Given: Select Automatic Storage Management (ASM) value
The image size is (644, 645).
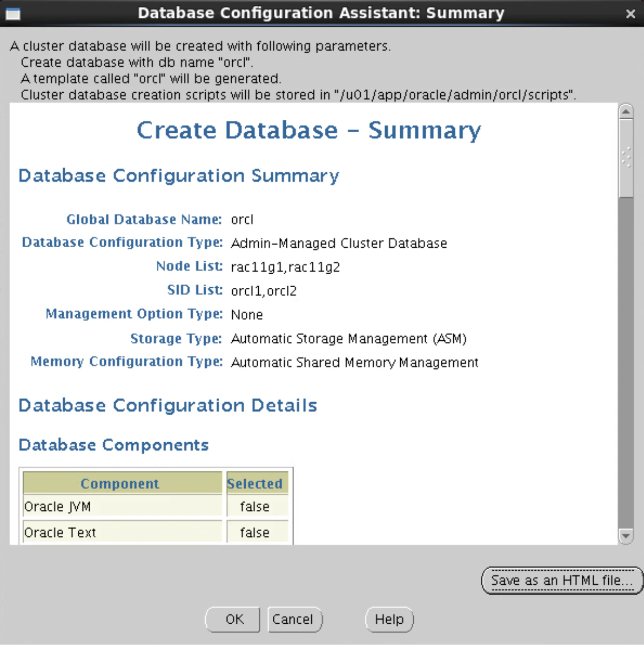Looking at the screenshot, I should click(x=349, y=339).
